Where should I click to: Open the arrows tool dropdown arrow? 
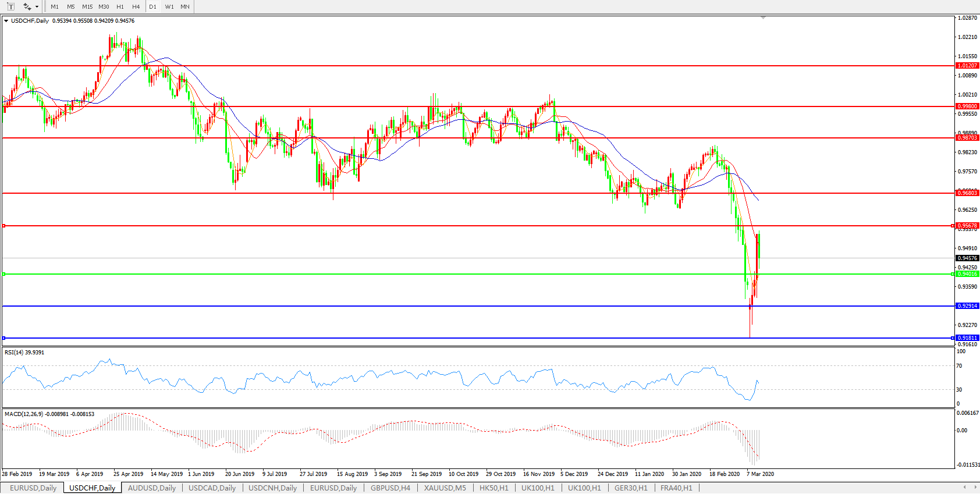pos(37,7)
